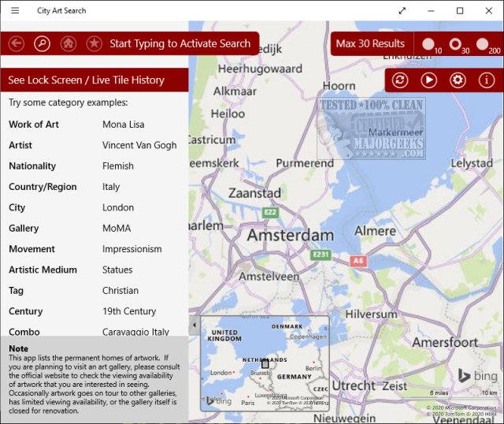Viewport: 504px width, 424px height.
Task: Search example Italy
Action: coord(111,187)
